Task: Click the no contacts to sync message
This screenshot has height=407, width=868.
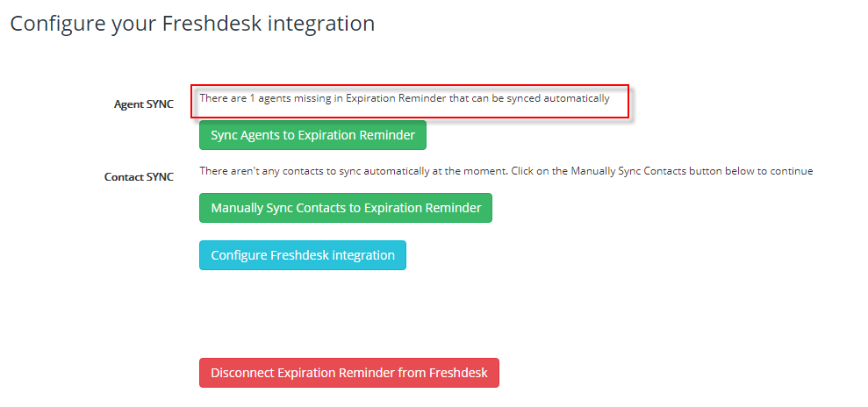Action: pos(506,171)
